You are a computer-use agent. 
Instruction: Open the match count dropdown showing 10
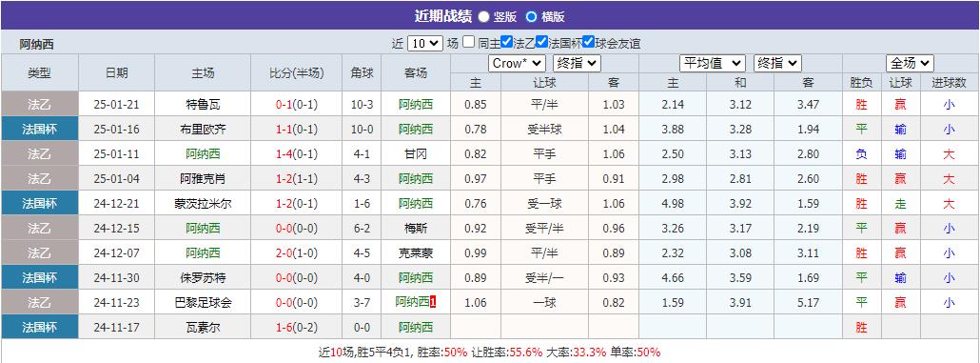(425, 44)
